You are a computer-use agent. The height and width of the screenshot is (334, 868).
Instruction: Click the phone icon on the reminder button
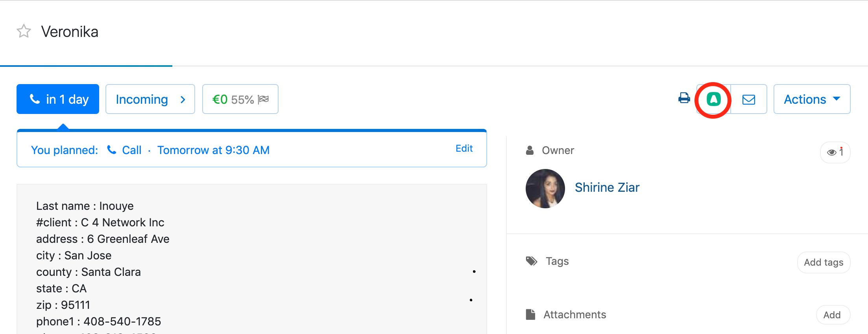(35, 99)
